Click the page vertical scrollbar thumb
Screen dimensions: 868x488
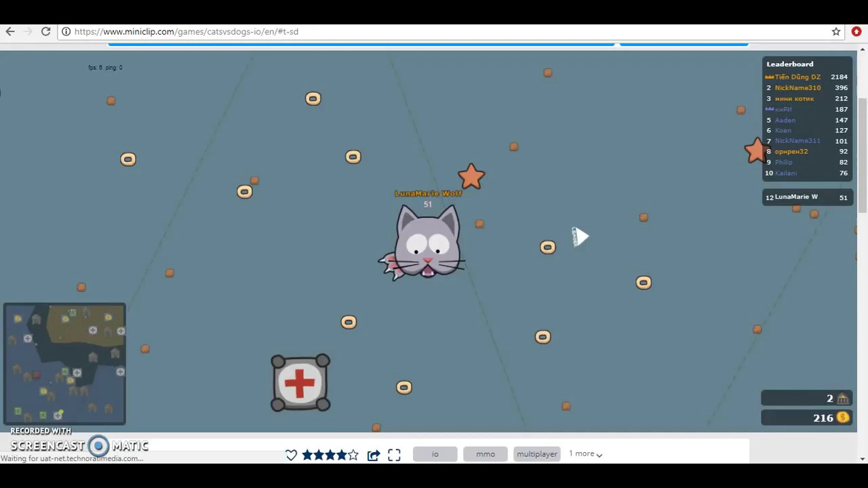point(863,156)
